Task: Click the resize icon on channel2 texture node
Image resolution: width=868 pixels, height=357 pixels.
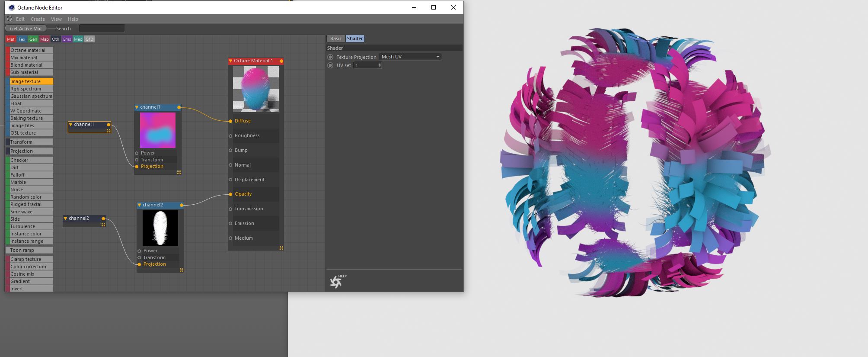Action: [x=182, y=270]
